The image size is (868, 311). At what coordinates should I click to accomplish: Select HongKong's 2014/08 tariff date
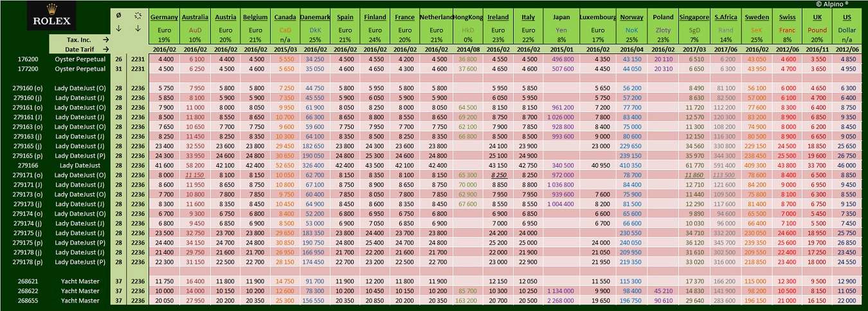pyautogui.click(x=469, y=49)
